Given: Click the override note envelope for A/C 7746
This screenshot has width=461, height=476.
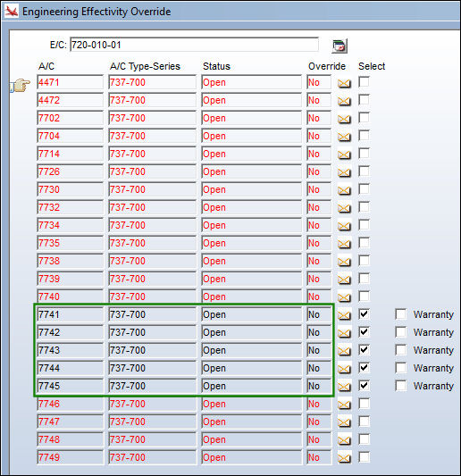Looking at the screenshot, I should (344, 405).
